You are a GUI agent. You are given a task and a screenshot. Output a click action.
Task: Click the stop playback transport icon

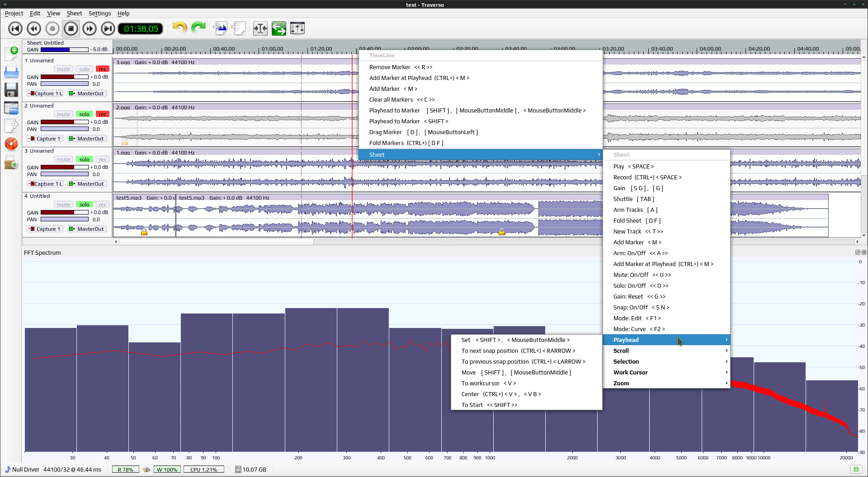coord(71,28)
